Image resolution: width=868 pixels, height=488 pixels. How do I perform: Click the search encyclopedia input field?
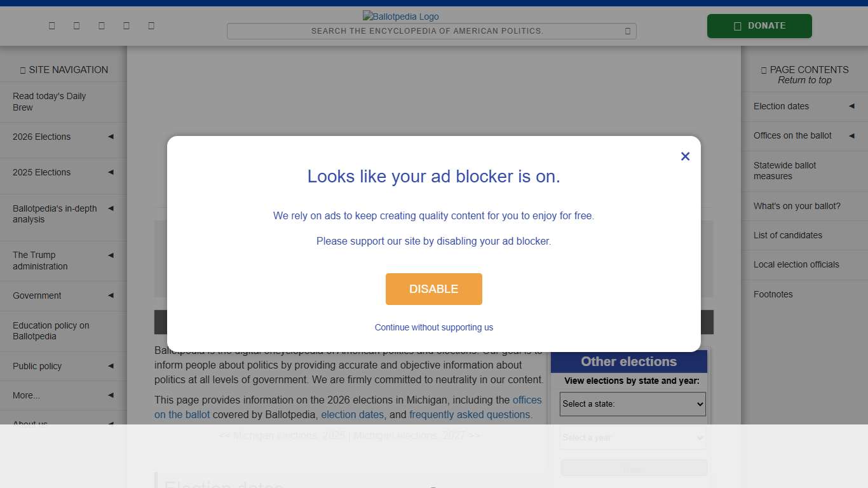427,31
